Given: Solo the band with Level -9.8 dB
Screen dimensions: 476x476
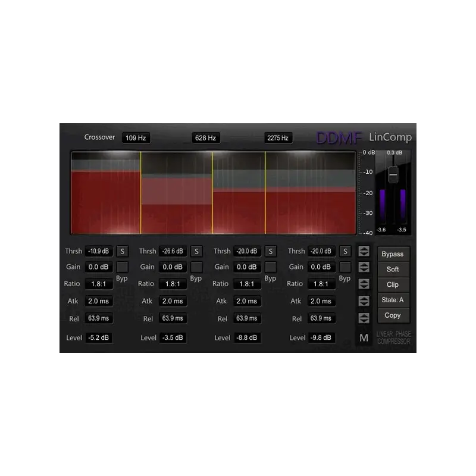Looking at the screenshot, I should [x=345, y=251].
